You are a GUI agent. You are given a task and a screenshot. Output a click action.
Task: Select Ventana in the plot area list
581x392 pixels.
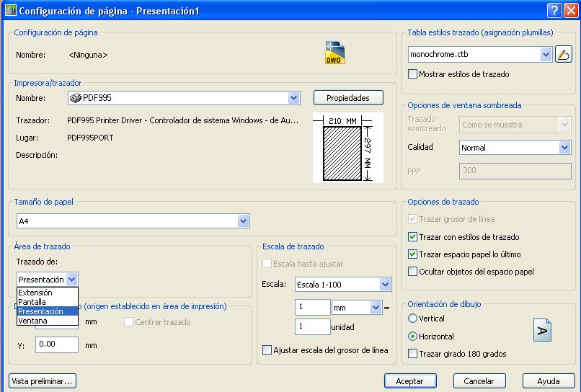[33, 321]
